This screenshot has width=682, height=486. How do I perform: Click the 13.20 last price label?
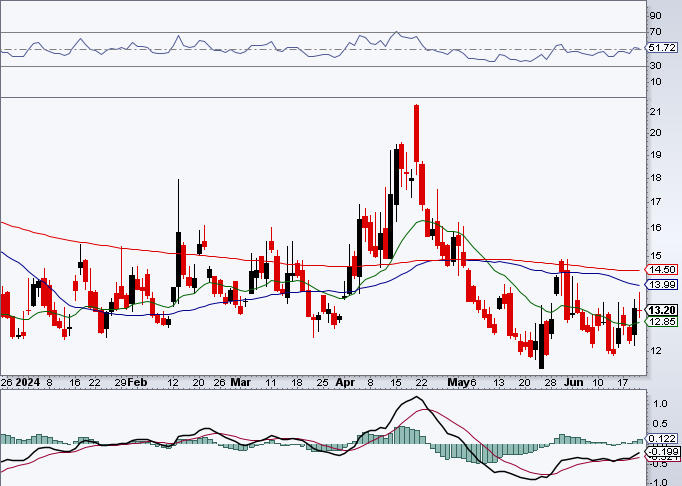(662, 310)
